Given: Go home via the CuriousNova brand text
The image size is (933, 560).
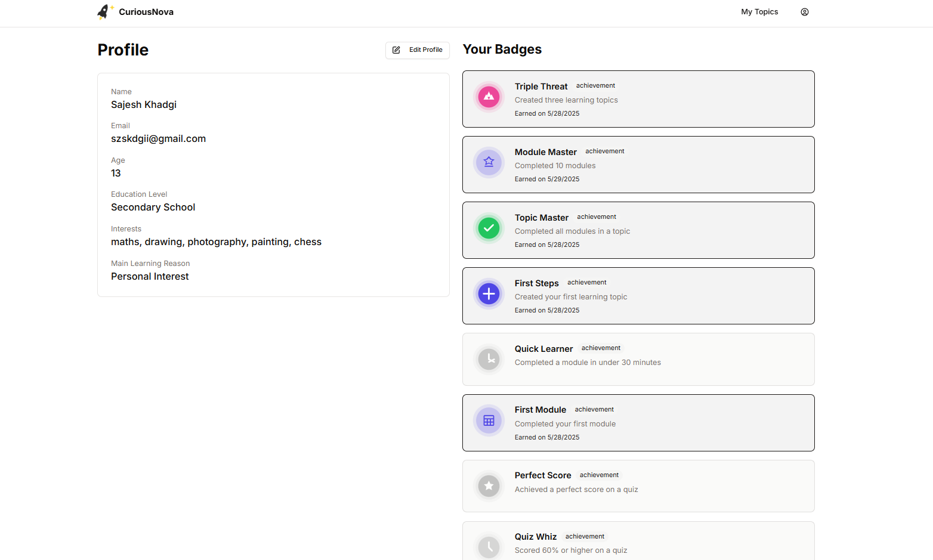Looking at the screenshot, I should click(146, 12).
